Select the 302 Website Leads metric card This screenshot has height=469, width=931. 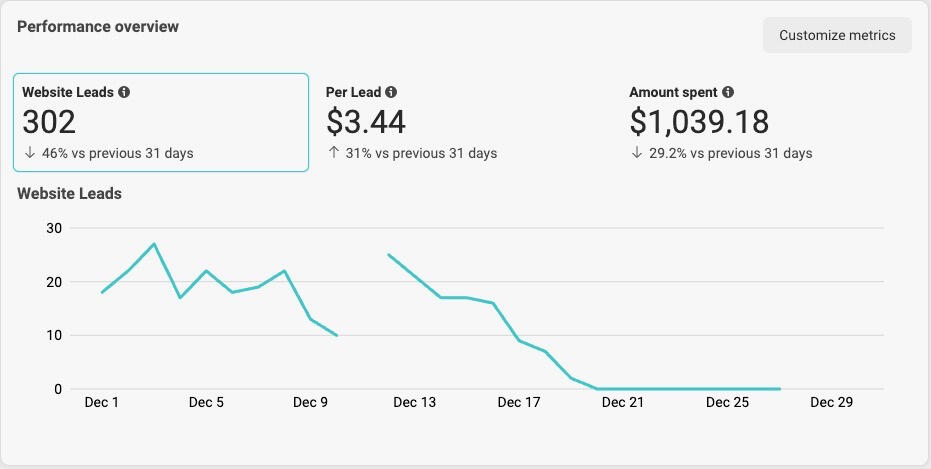pyautogui.click(x=160, y=122)
